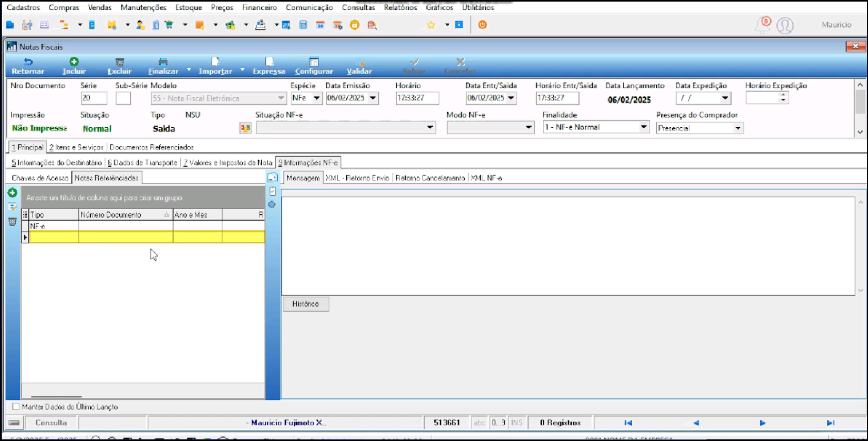The height and width of the screenshot is (441, 868).
Task: Click the edit pencil icon beside referenced notes grid
Action: click(13, 207)
